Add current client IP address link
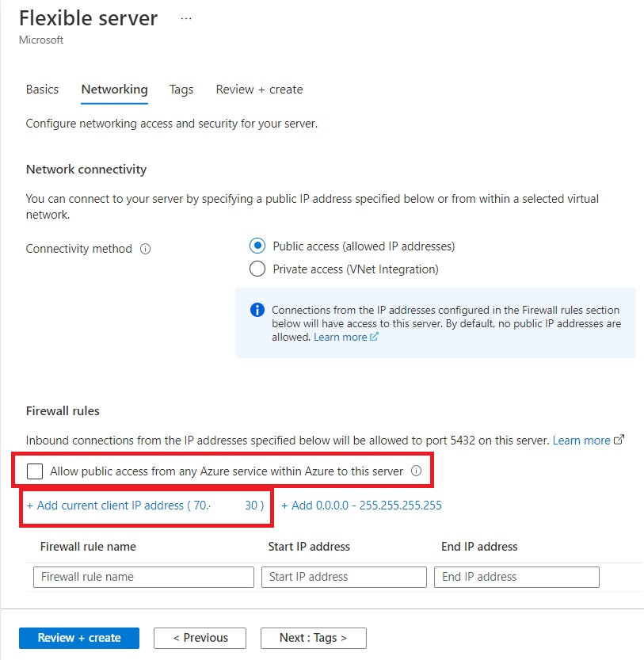The height and width of the screenshot is (660, 644). [145, 505]
